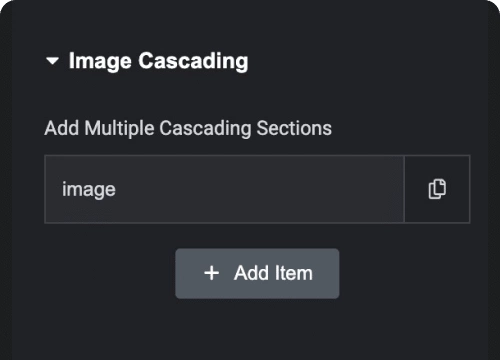Screen dimensions: 500x360
Task: Duplicate the image repeater item
Action: (x=437, y=189)
